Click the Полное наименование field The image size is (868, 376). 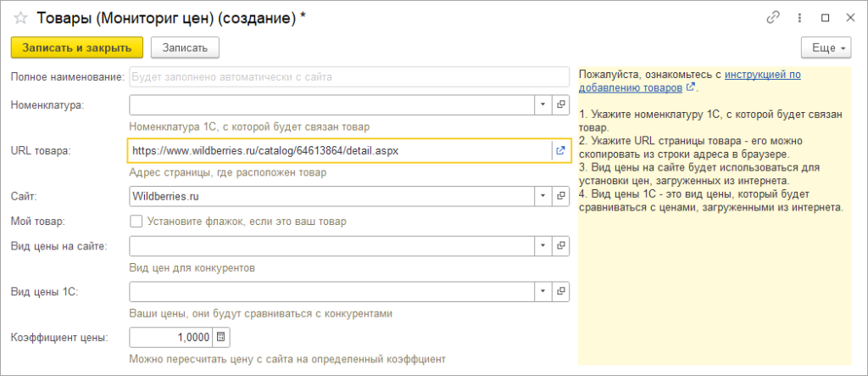pyautogui.click(x=349, y=77)
